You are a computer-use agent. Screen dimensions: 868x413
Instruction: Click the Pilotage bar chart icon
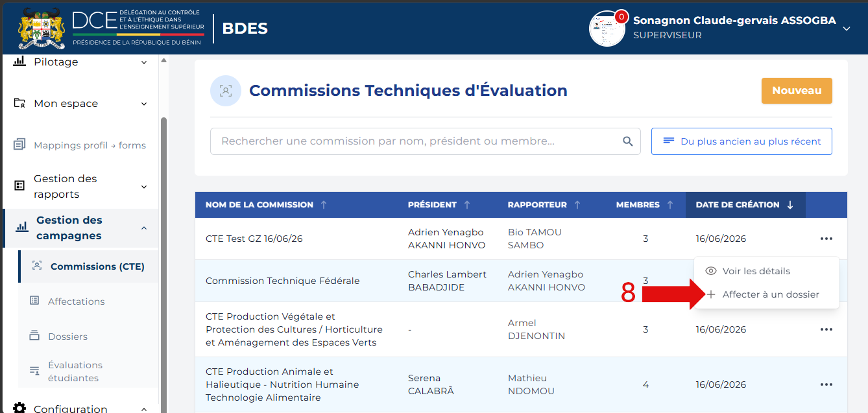[x=19, y=62]
